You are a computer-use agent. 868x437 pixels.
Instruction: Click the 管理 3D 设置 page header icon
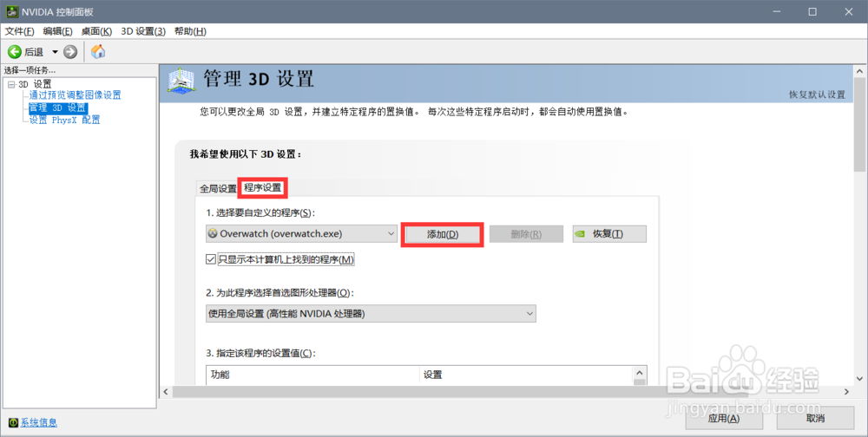click(x=181, y=81)
